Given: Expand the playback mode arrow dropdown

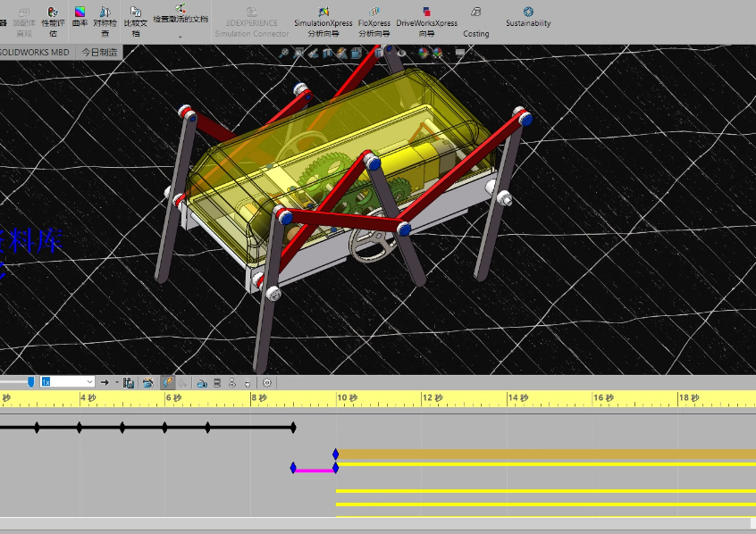Looking at the screenshot, I should click(x=116, y=382).
